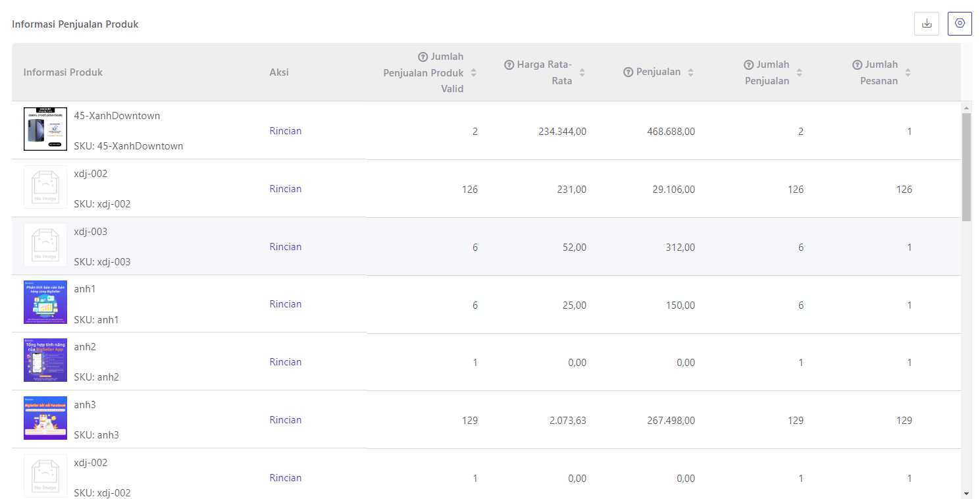Sort by Jumlah Penjualan Produk Valid arrows
The height and width of the screenshot is (499, 980).
[x=473, y=72]
